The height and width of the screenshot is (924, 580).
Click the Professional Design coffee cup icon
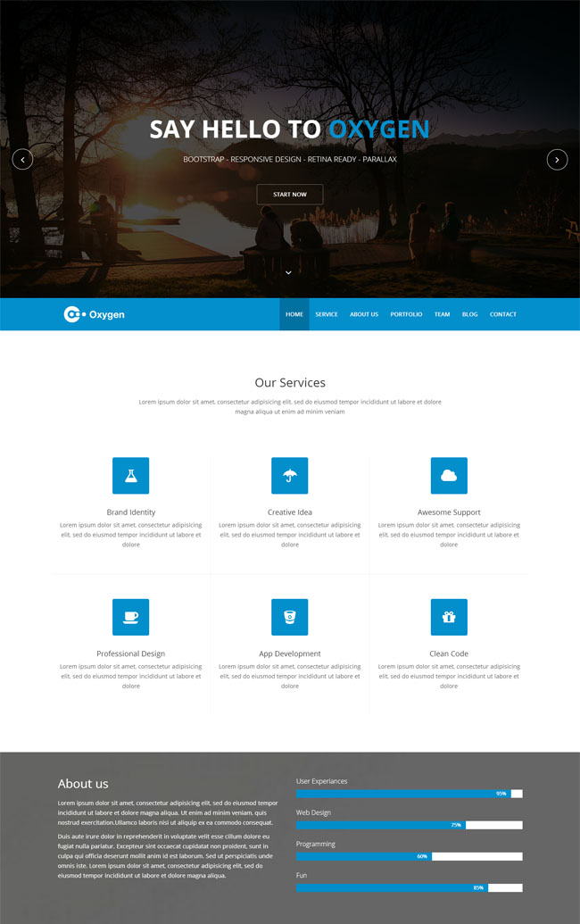130,617
